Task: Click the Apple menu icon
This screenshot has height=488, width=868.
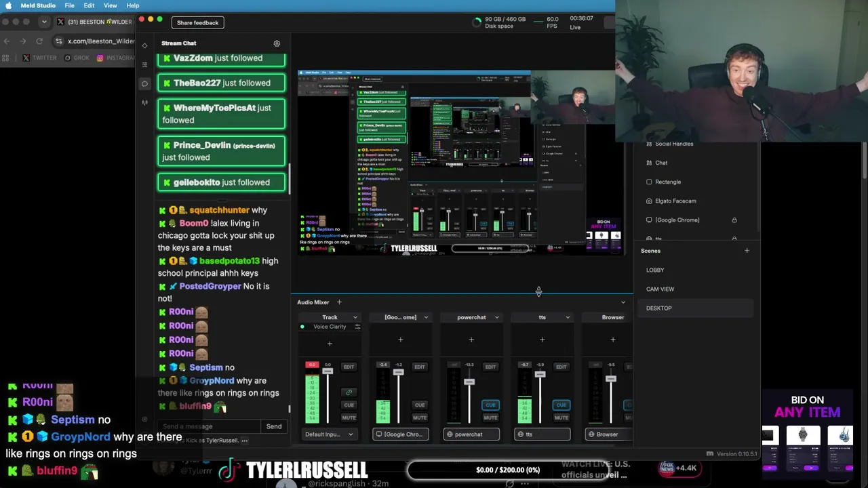Action: [9, 5]
